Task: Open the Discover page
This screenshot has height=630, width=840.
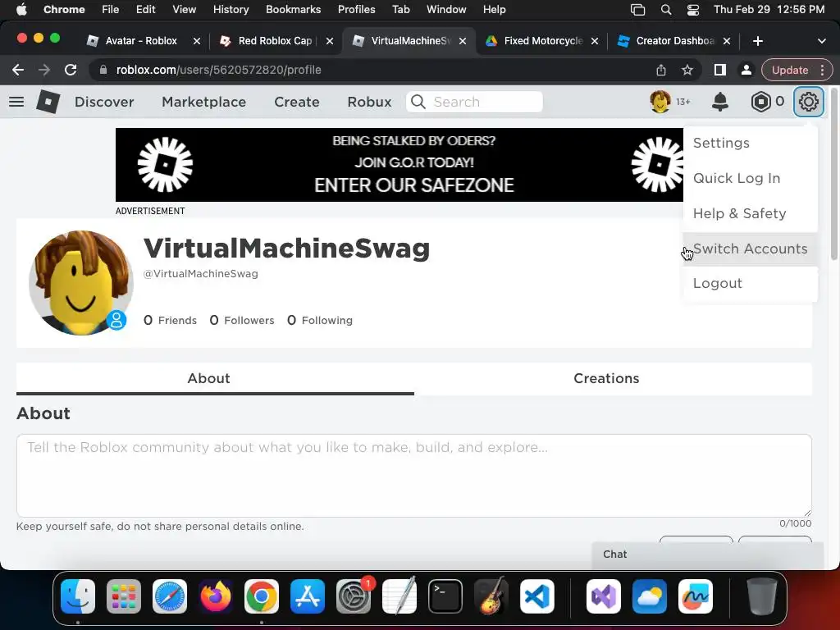Action: click(x=104, y=102)
